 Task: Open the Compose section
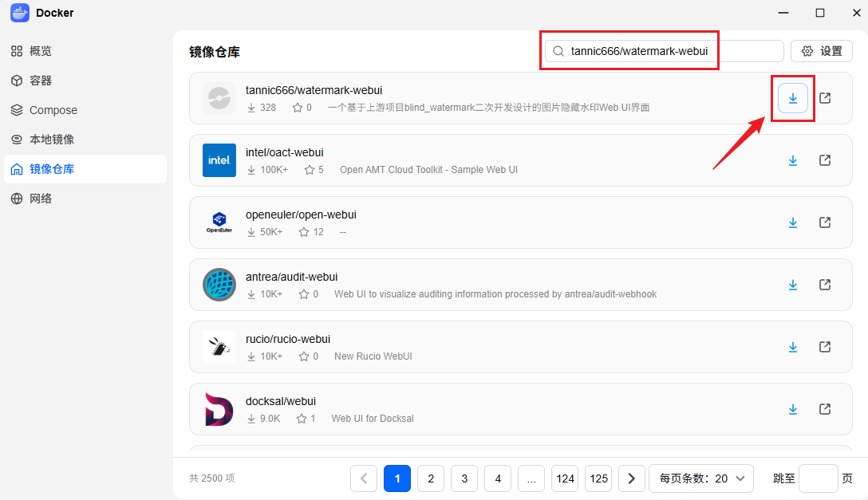pyautogui.click(x=85, y=110)
